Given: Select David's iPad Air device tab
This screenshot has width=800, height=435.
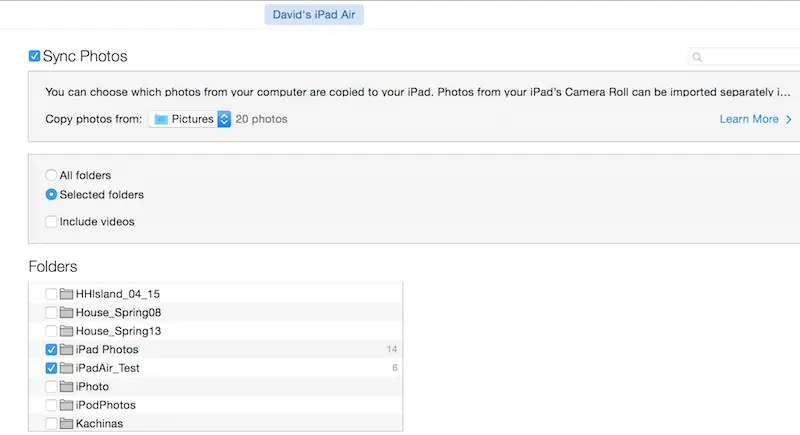Looking at the screenshot, I should [x=314, y=14].
